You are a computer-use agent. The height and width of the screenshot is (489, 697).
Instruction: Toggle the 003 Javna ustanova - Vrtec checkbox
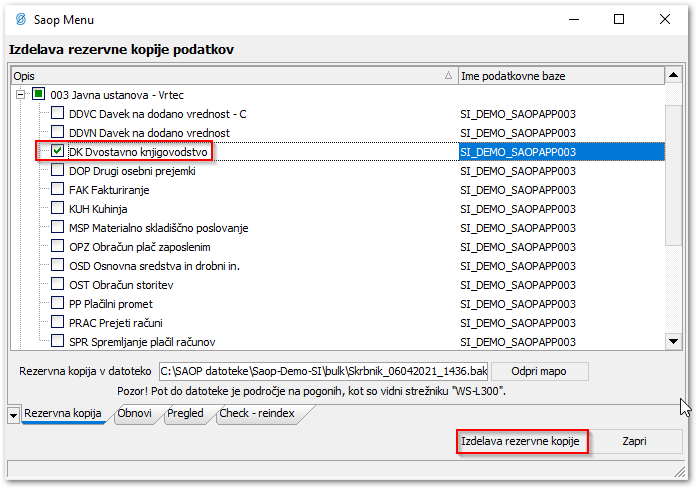coord(39,94)
